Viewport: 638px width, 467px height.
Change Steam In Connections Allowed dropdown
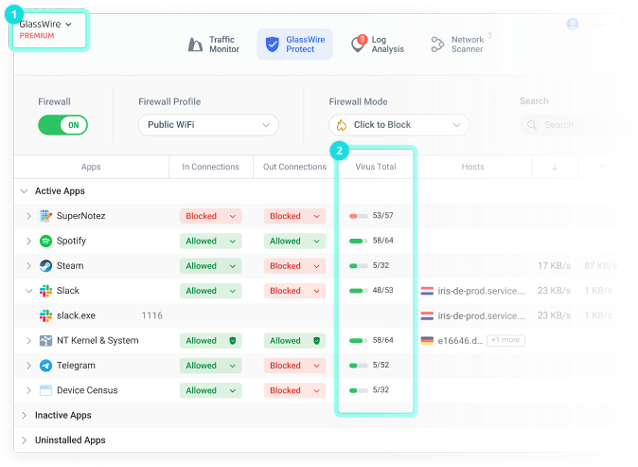(211, 266)
